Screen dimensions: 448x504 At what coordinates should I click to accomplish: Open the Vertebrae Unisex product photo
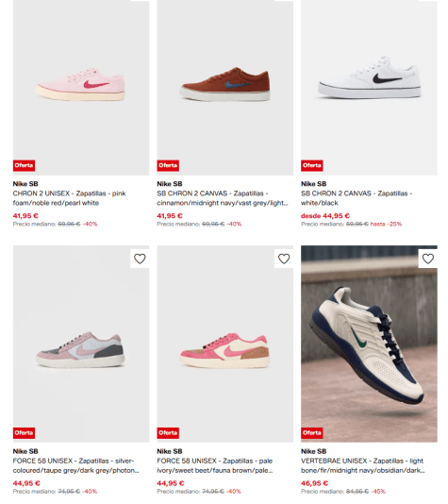tap(369, 344)
